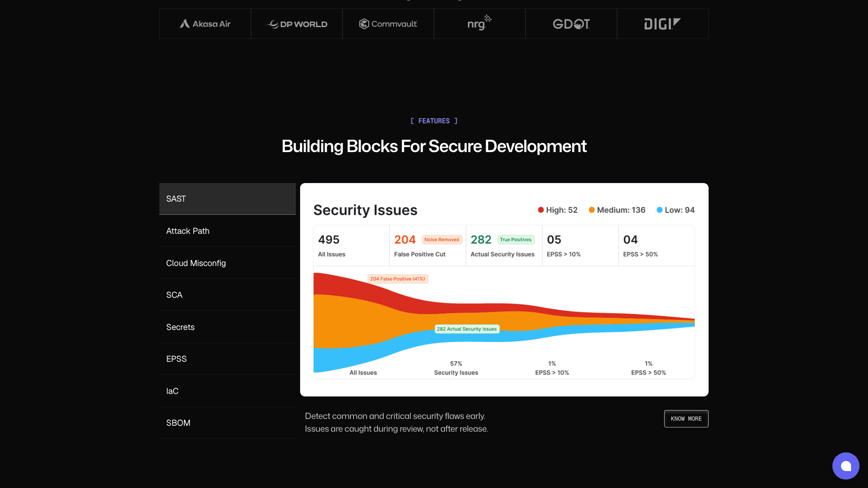Screen dimensions: 868x488
Task: Click the red High: 52 legend dot
Action: point(541,210)
